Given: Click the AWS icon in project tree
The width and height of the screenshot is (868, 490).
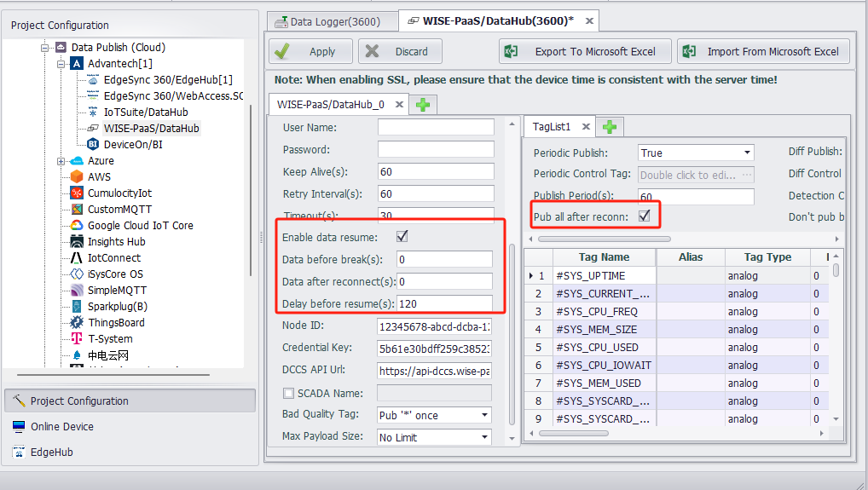Looking at the screenshot, I should (x=77, y=177).
